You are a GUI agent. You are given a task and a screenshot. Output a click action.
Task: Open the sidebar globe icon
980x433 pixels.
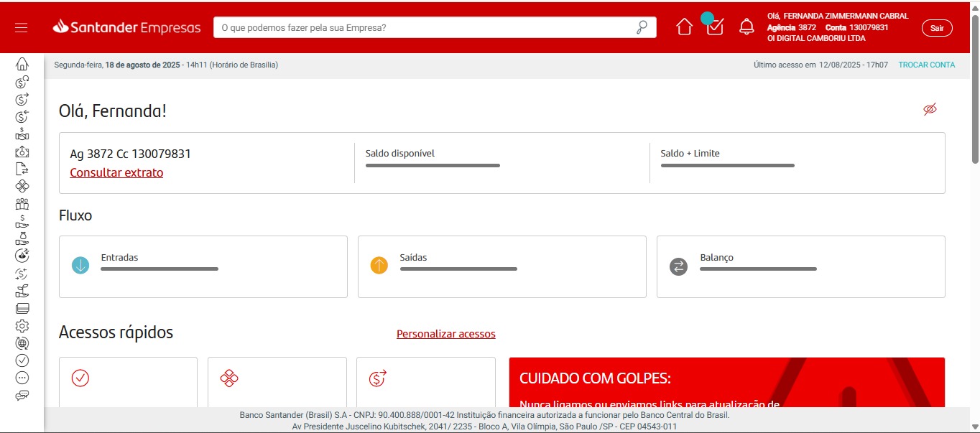(x=22, y=343)
